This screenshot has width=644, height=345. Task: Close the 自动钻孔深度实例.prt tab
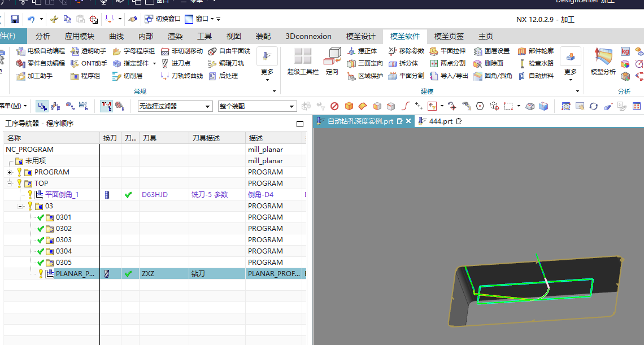pyautogui.click(x=408, y=121)
